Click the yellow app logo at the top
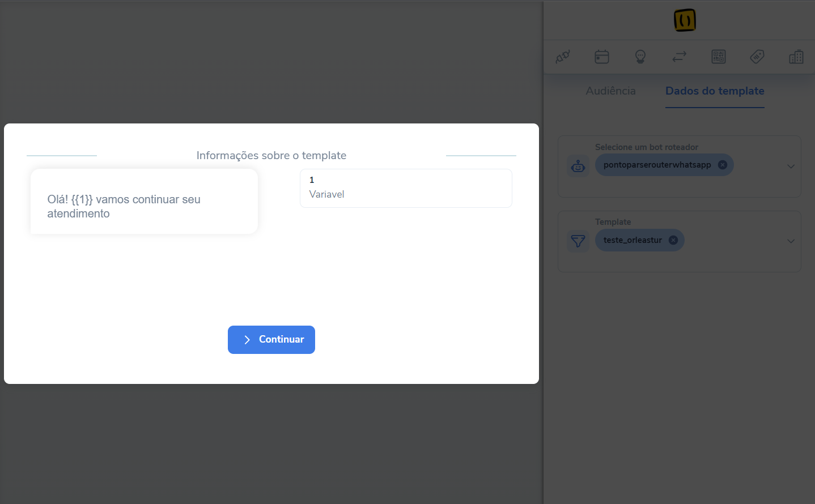The image size is (815, 504). coord(684,19)
